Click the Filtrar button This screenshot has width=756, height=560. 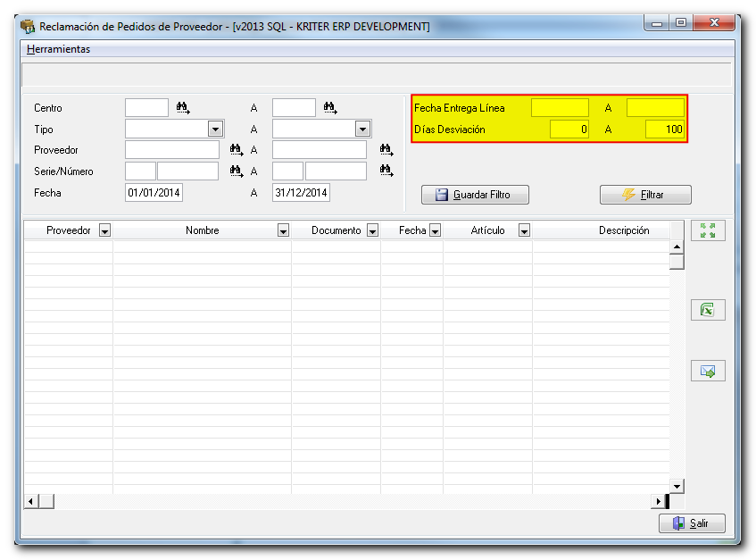pyautogui.click(x=645, y=195)
